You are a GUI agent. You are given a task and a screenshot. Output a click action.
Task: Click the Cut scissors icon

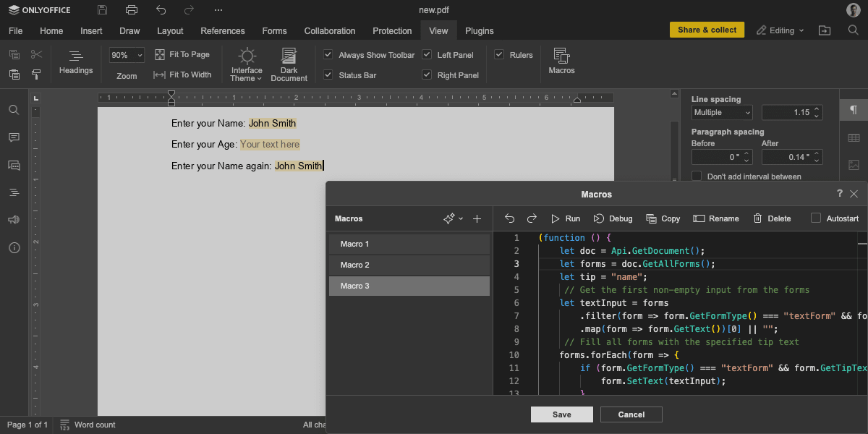pyautogui.click(x=37, y=55)
